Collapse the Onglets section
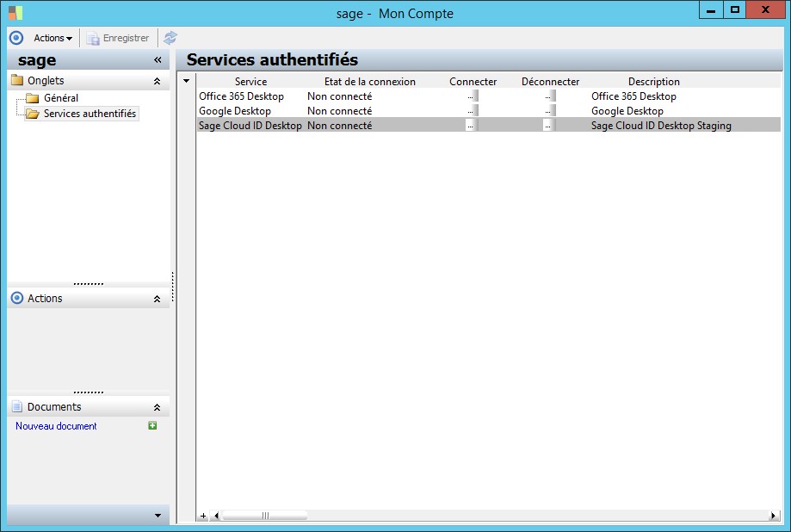This screenshot has width=791, height=532. 157,81
